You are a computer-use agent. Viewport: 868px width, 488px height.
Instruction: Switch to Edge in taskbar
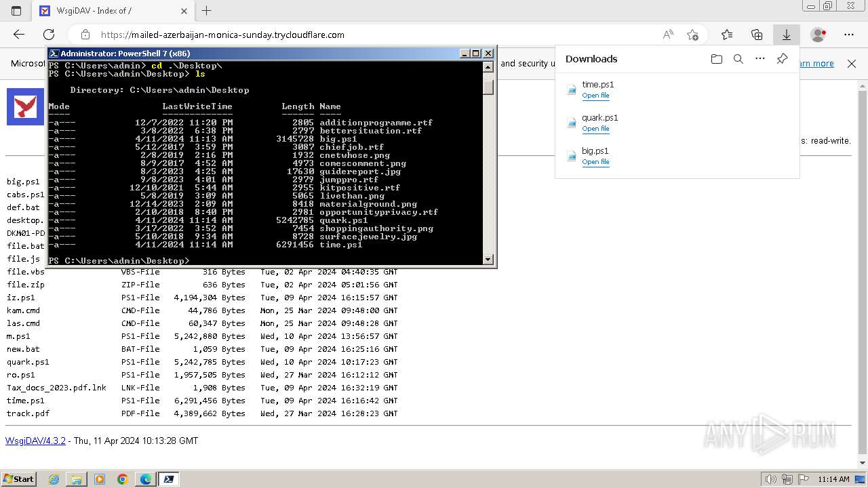(146, 479)
